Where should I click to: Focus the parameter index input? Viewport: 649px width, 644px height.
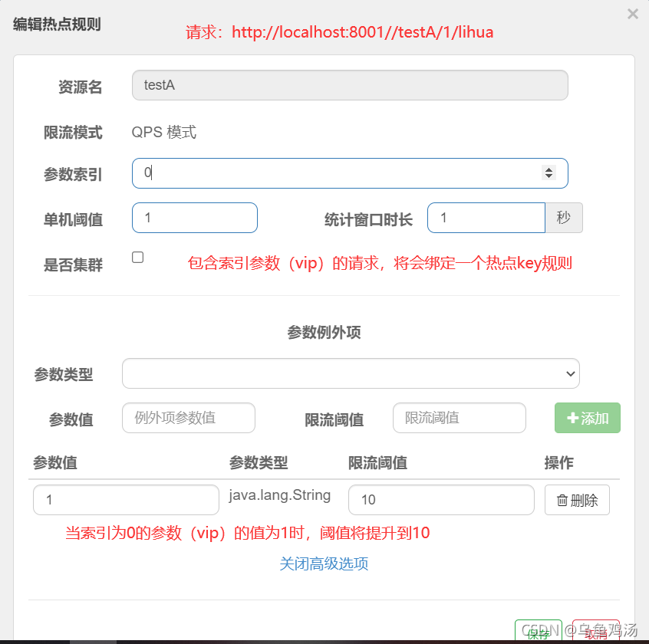click(x=350, y=173)
